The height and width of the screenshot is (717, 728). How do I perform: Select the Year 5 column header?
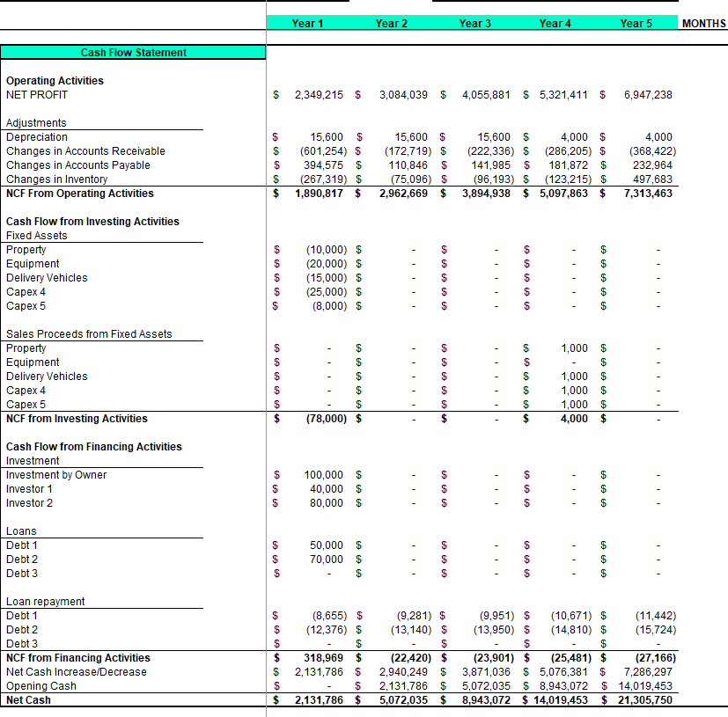coord(636,24)
